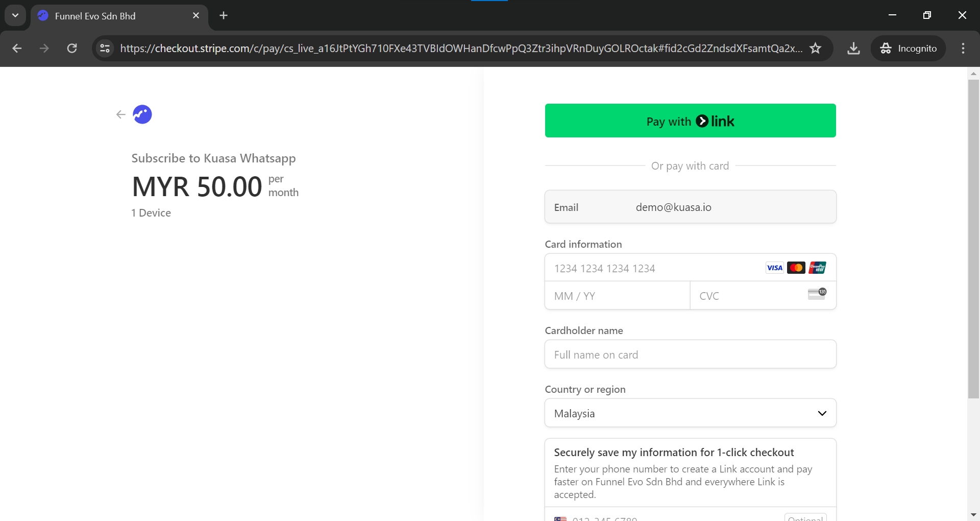Image resolution: width=980 pixels, height=521 pixels.
Task: Close the Funnel Evo Sdn Bhd tab
Action: click(196, 16)
